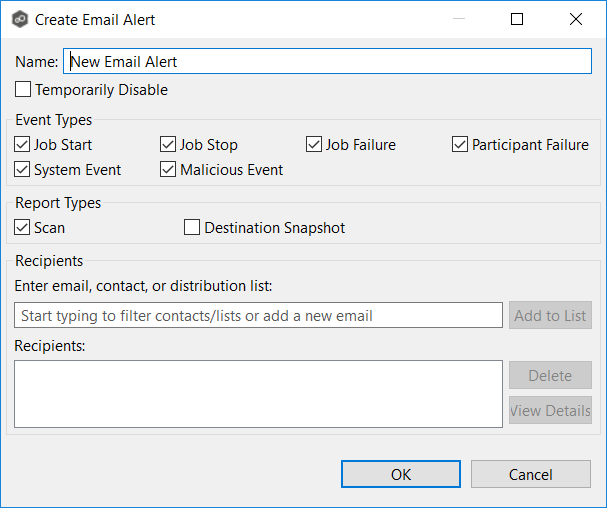This screenshot has width=607, height=508.
Task: Uncheck the Job Stop event type
Action: (x=169, y=145)
